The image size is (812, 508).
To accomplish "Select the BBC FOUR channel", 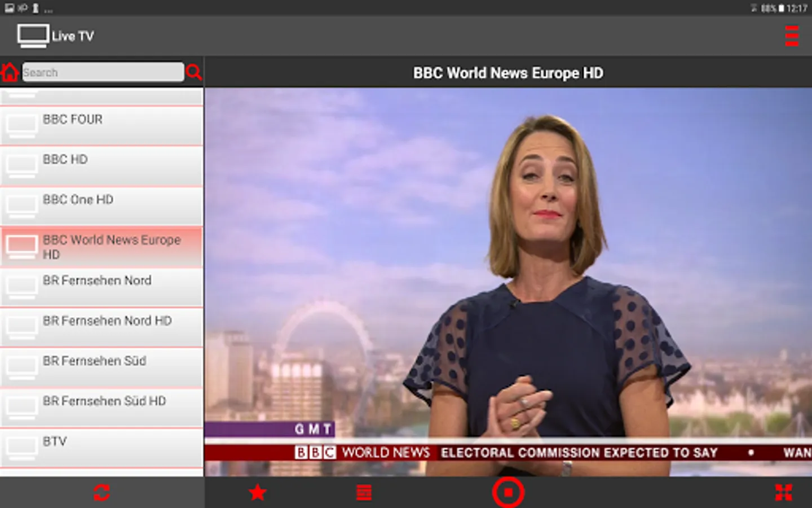I will pyautogui.click(x=101, y=126).
